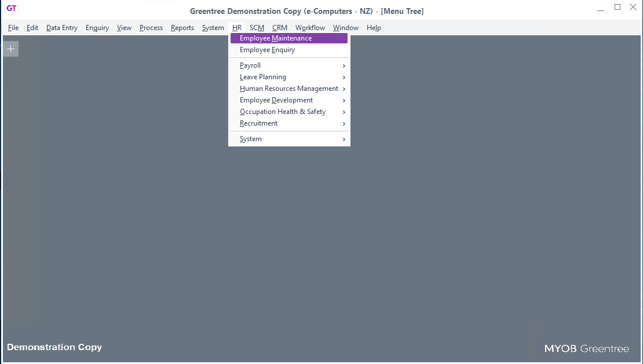This screenshot has height=364, width=643.
Task: Expand Human Resources Management submenu
Action: [x=288, y=89]
